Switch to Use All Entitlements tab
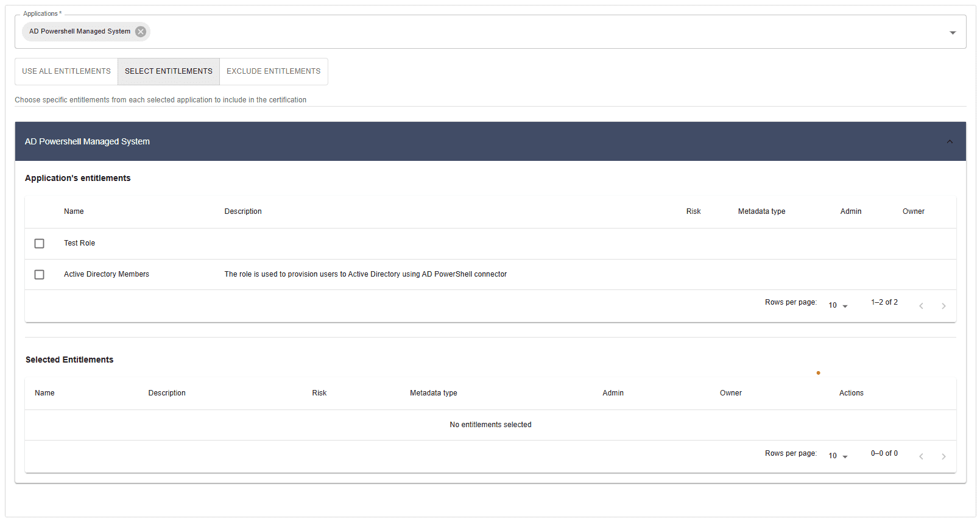Viewport: 980px width, 521px height. 66,71
